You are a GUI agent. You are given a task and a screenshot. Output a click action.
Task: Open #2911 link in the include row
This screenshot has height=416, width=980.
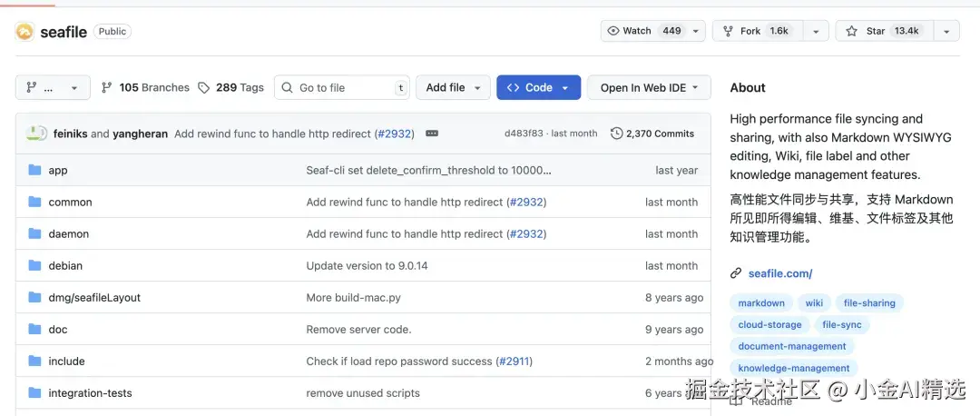[x=513, y=362]
